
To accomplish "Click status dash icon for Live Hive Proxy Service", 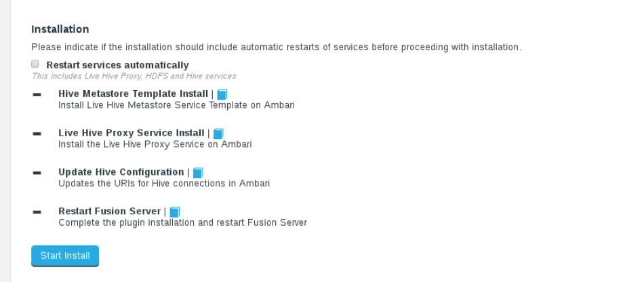I will coord(37,134).
